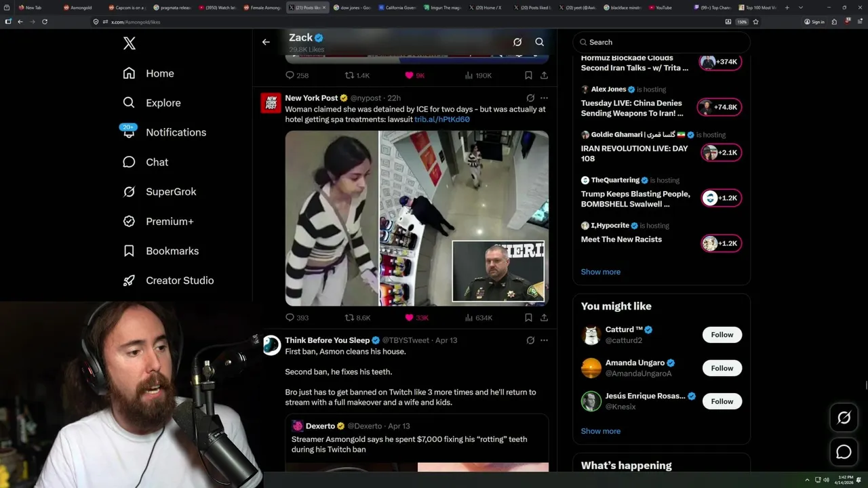Open Chat in the sidebar

(x=145, y=162)
